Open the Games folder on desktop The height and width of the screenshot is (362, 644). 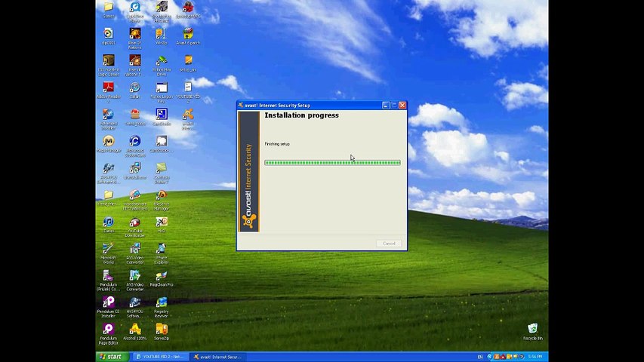coord(109,10)
